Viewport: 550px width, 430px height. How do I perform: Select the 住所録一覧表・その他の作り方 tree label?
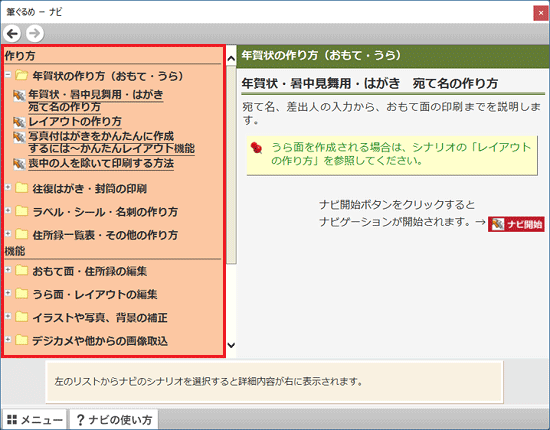(105, 235)
